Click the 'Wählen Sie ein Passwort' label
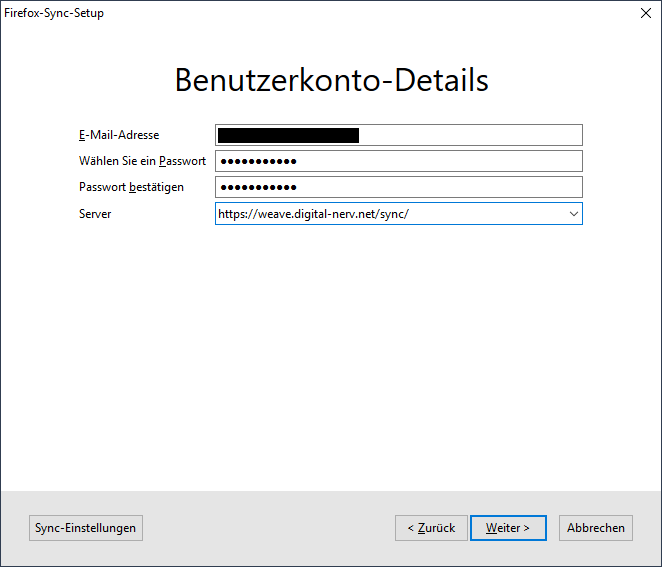Viewport: 662px width, 567px height. point(142,161)
